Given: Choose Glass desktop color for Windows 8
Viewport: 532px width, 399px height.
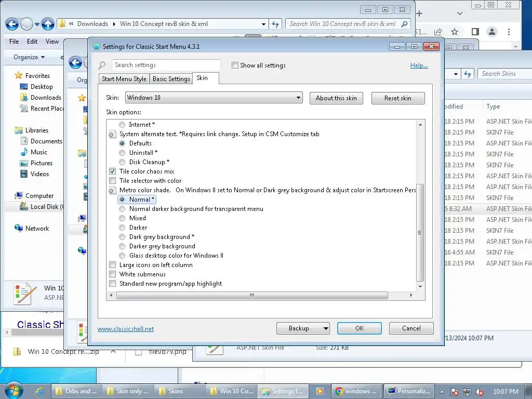Looking at the screenshot, I should pos(122,256).
